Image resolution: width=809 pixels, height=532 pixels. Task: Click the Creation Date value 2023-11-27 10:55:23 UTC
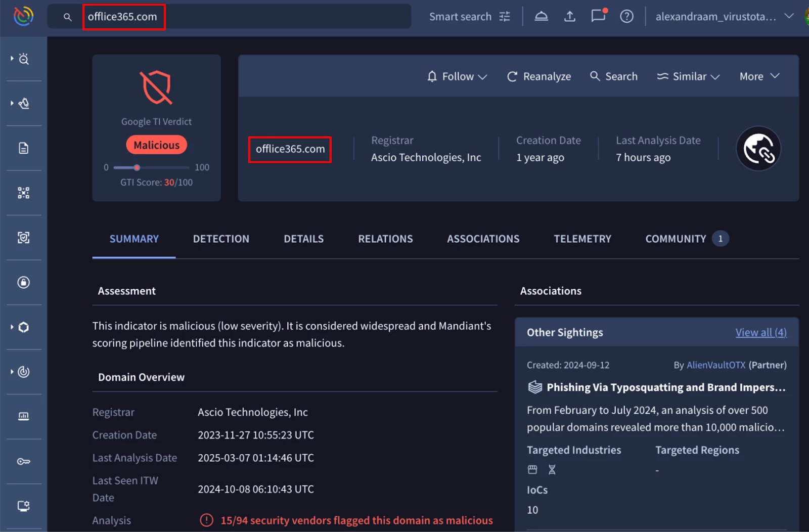(x=256, y=435)
